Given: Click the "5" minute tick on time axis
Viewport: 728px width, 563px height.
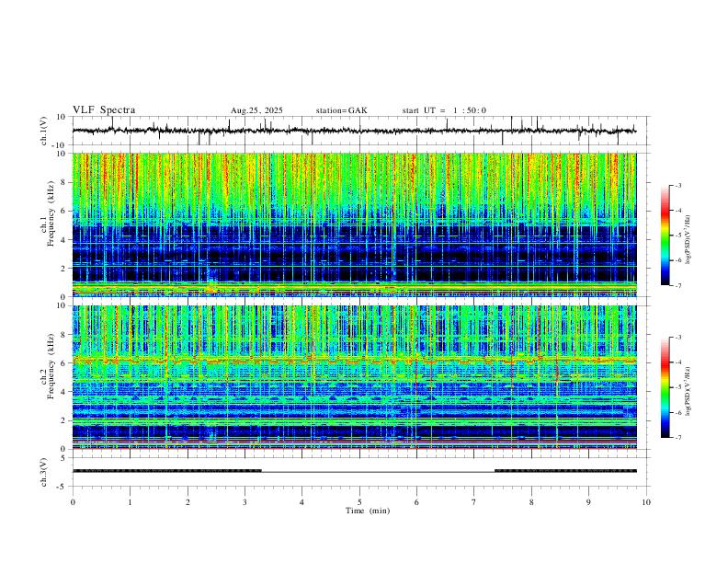Looking at the screenshot, I should point(359,502).
